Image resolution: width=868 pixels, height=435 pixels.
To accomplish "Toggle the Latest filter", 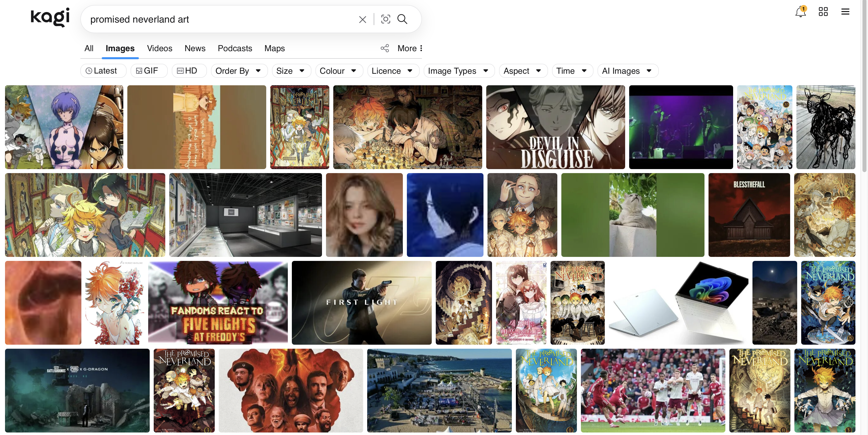I will [x=103, y=71].
